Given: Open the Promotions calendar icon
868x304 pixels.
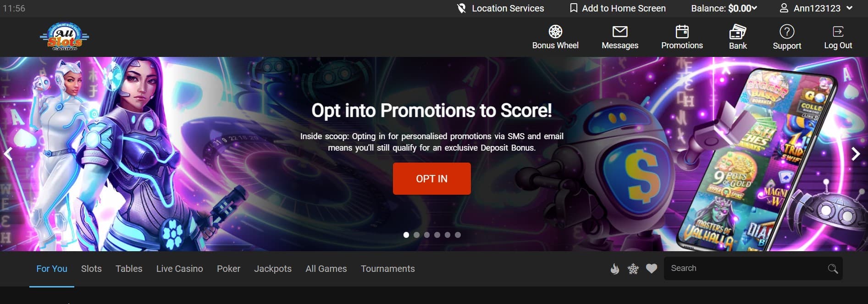Looking at the screenshot, I should point(682,31).
